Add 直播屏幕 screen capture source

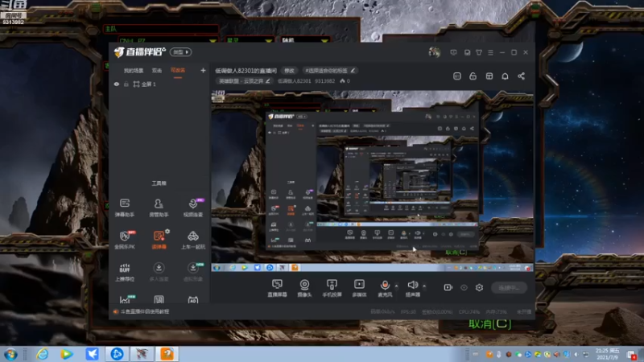point(277,288)
